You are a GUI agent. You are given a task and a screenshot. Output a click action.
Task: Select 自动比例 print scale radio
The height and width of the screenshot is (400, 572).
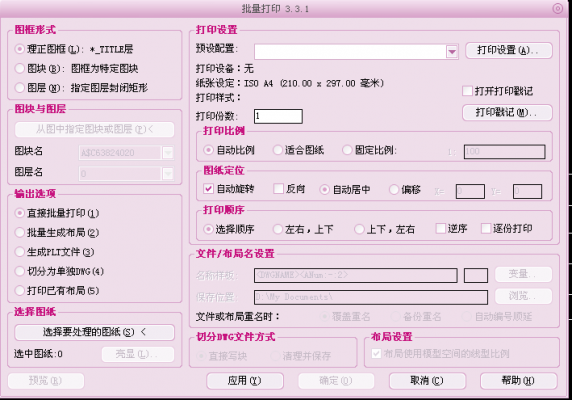pyautogui.click(x=208, y=150)
